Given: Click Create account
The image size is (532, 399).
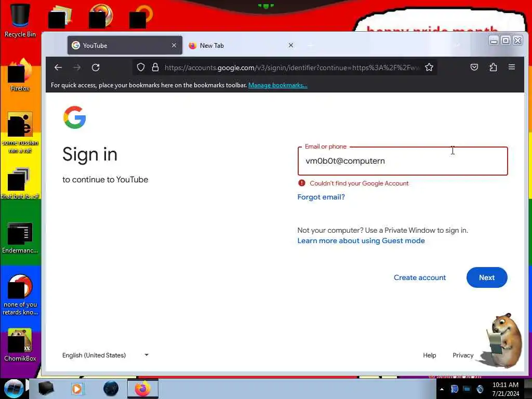Looking at the screenshot, I should (x=420, y=277).
